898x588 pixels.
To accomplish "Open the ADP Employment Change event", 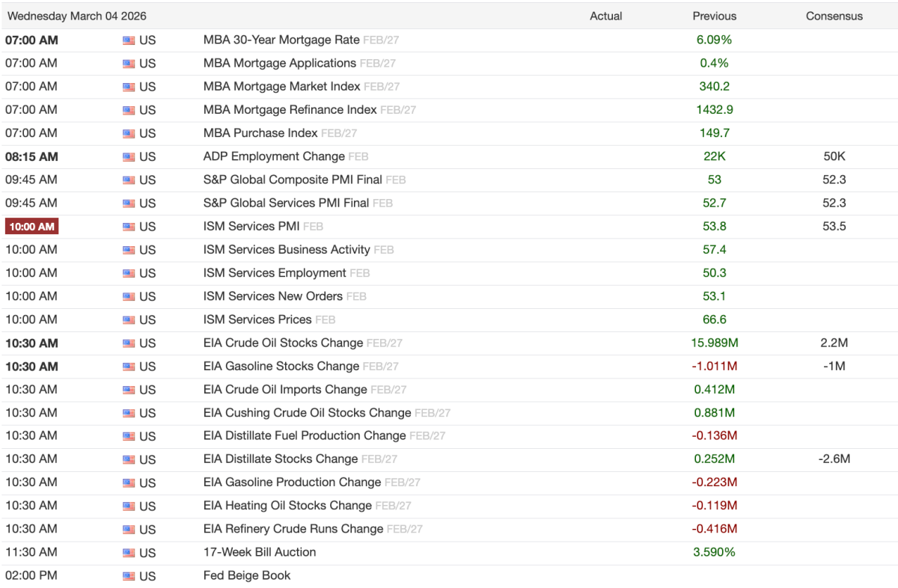I will click(x=274, y=156).
